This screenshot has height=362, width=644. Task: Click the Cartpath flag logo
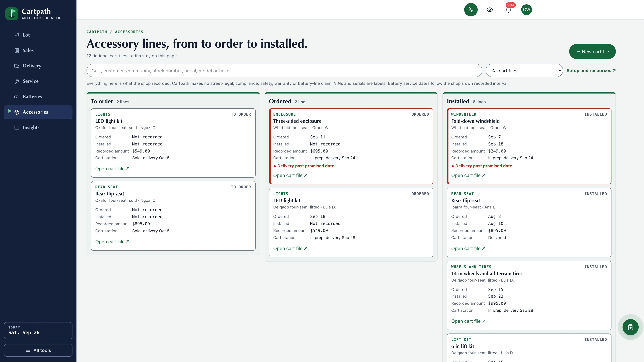(x=12, y=14)
